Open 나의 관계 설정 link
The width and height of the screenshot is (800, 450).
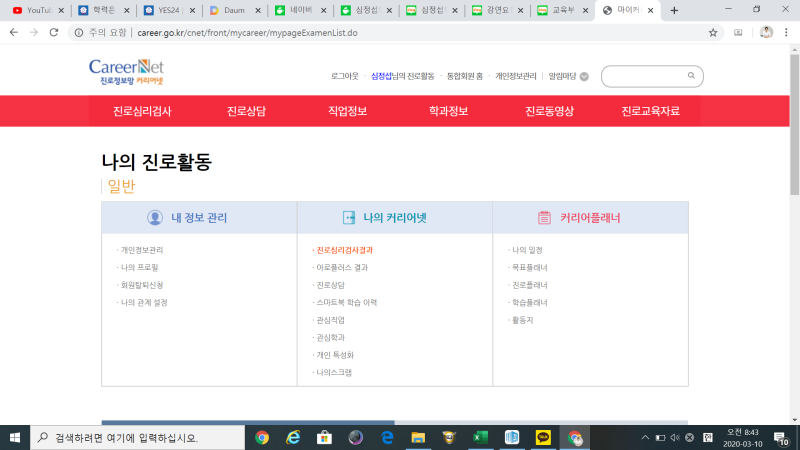(x=144, y=303)
